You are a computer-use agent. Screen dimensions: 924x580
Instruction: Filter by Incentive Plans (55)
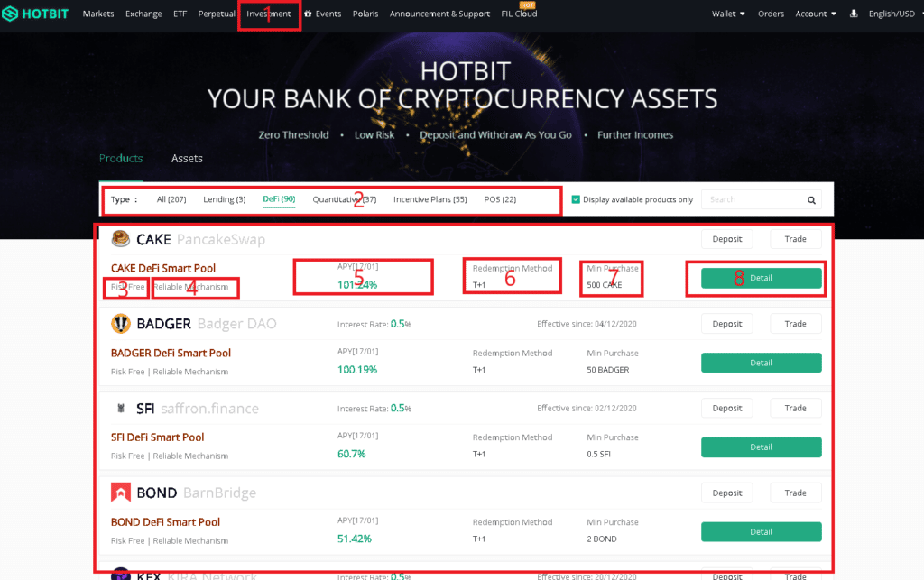(x=430, y=199)
